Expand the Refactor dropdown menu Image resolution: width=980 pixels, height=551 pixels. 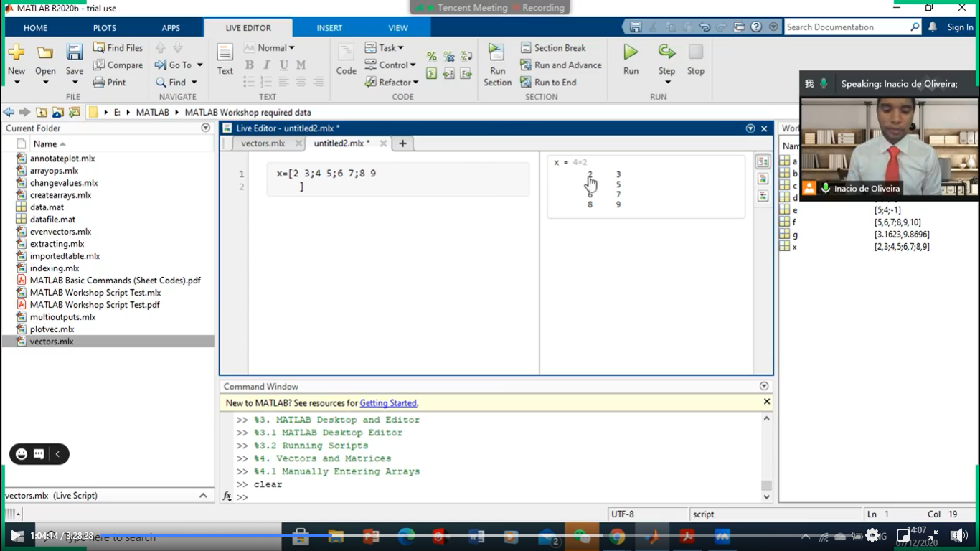point(392,83)
